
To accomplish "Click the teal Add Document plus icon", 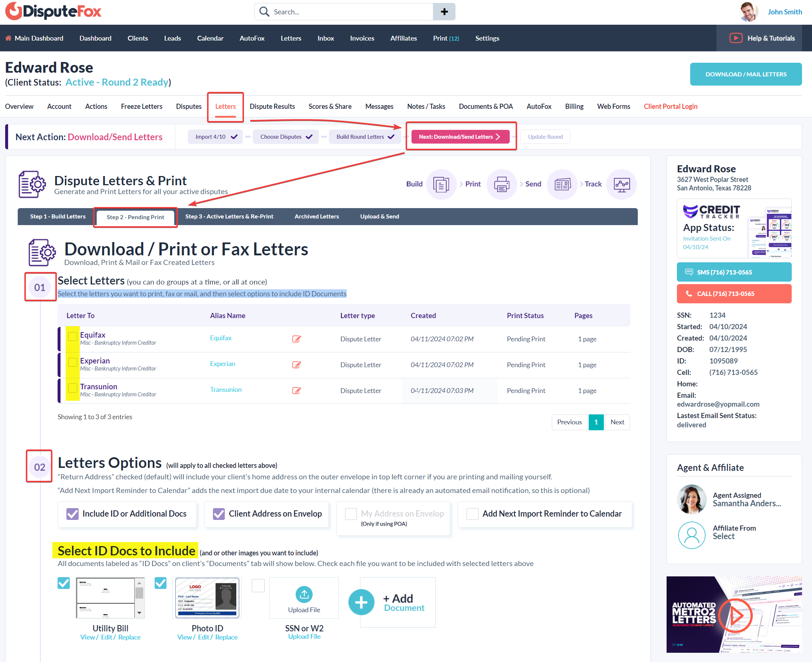I will pyautogui.click(x=361, y=602).
